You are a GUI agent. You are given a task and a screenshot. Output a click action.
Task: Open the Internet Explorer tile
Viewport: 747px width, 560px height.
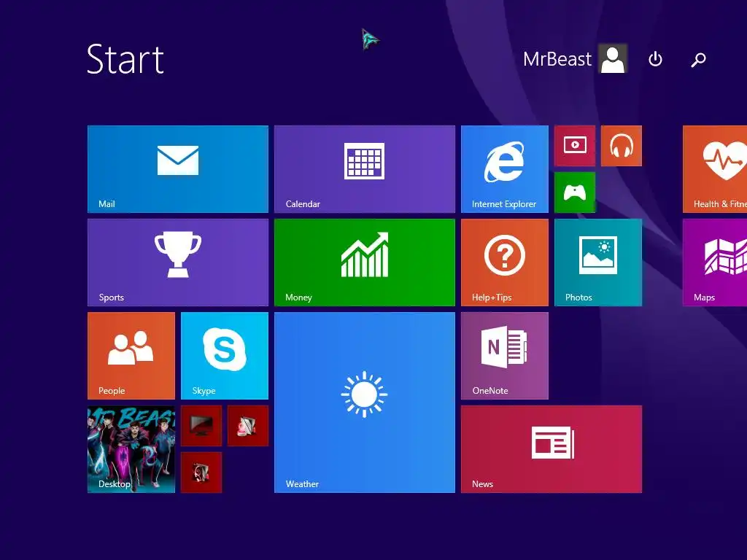click(x=505, y=169)
